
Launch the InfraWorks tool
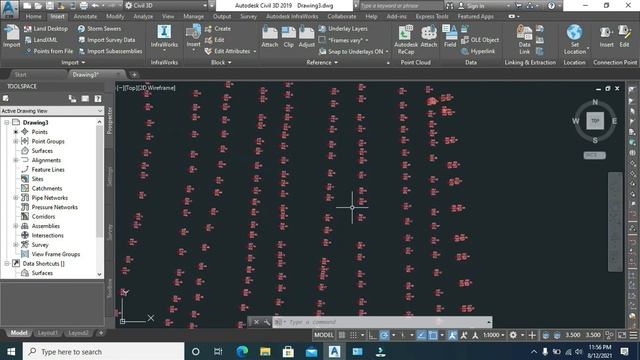pyautogui.click(x=164, y=36)
